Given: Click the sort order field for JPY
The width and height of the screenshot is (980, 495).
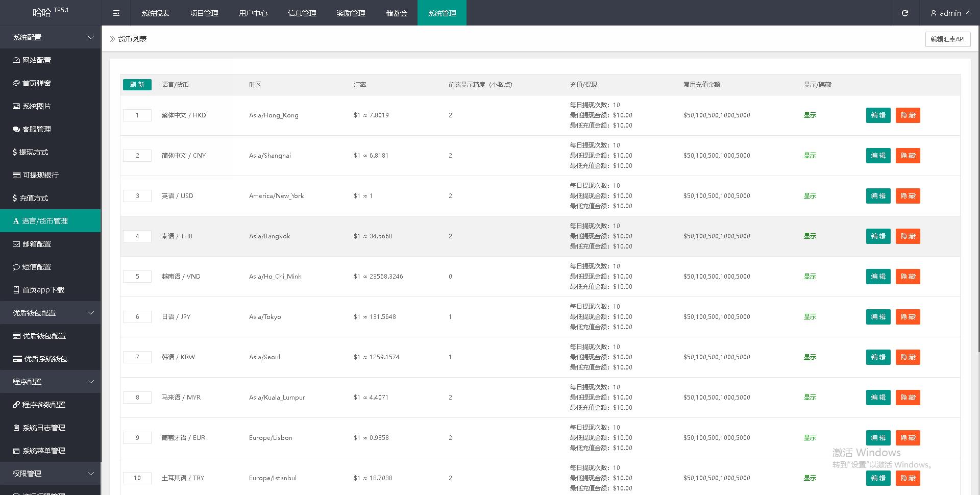Looking at the screenshot, I should 137,317.
